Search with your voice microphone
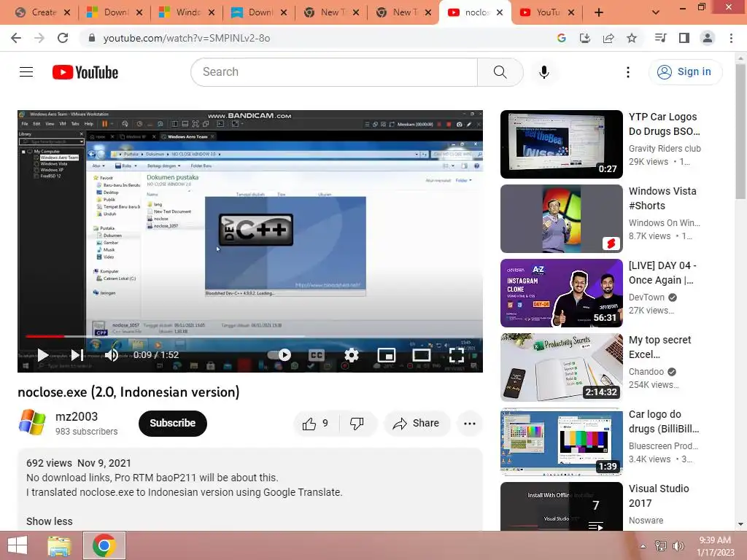Image resolution: width=747 pixels, height=560 pixels. pos(543,72)
